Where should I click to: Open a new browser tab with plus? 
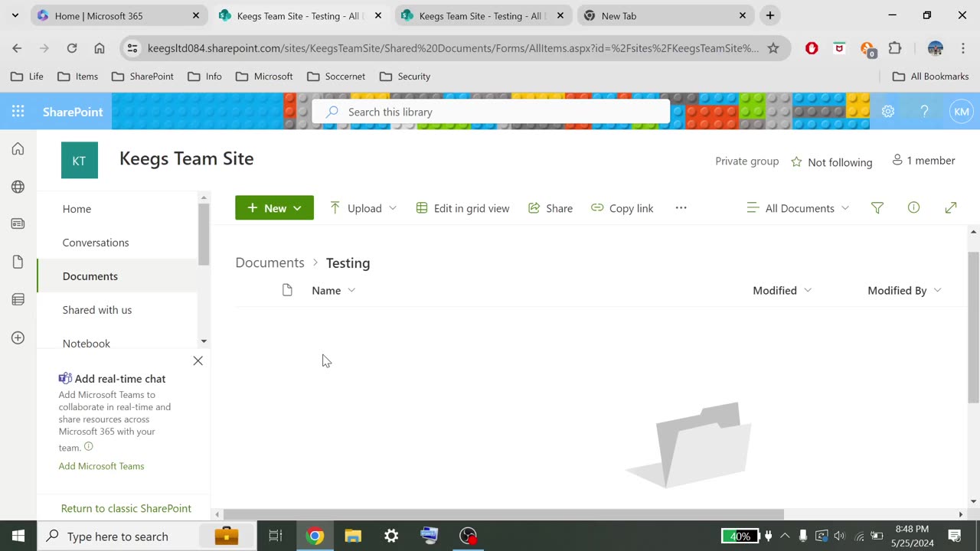tap(770, 15)
